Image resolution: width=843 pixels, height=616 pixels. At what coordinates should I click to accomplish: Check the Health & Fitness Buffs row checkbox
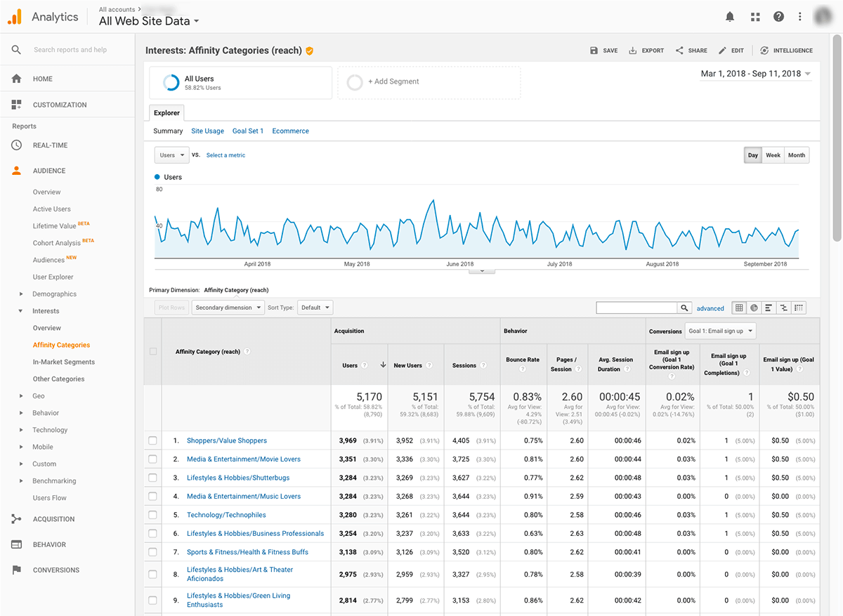[153, 552]
